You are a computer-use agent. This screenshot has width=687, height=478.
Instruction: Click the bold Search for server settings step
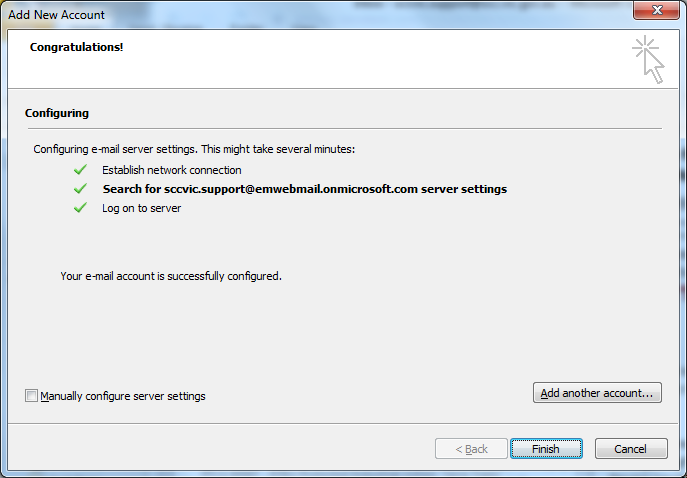click(x=304, y=189)
